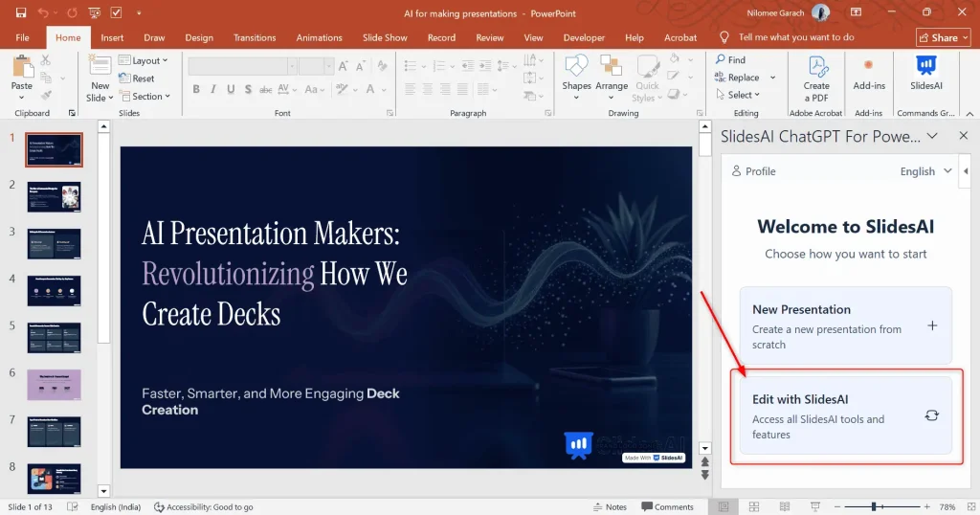The height and width of the screenshot is (515, 980).
Task: Expand SlidesAI pane options chevron
Action: tap(932, 136)
